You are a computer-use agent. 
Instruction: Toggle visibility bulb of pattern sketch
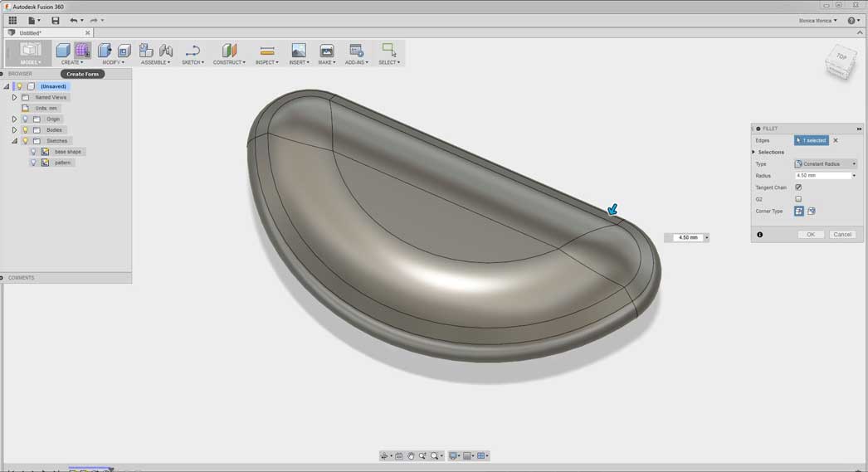pos(33,163)
